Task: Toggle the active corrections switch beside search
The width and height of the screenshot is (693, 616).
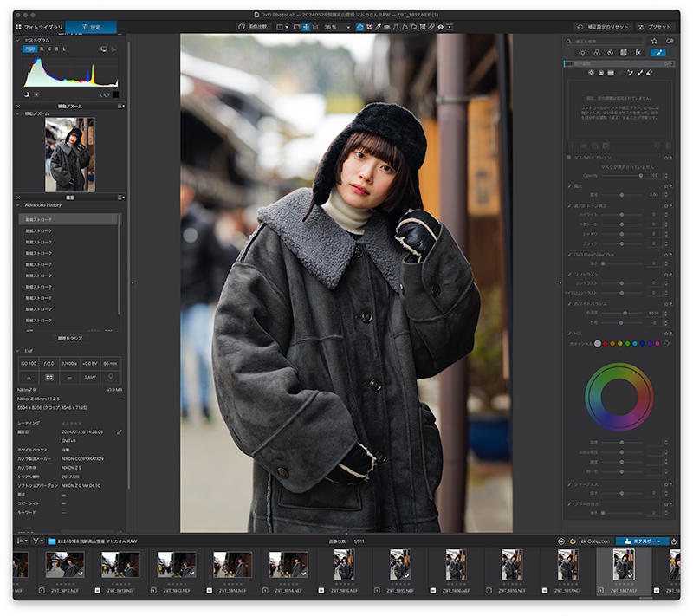Action: point(670,41)
